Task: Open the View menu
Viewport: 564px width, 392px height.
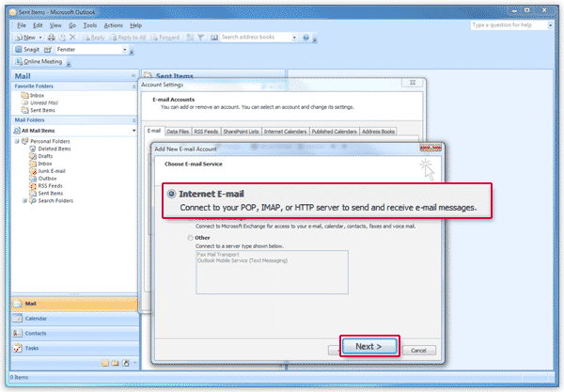Action: pyautogui.click(x=55, y=25)
